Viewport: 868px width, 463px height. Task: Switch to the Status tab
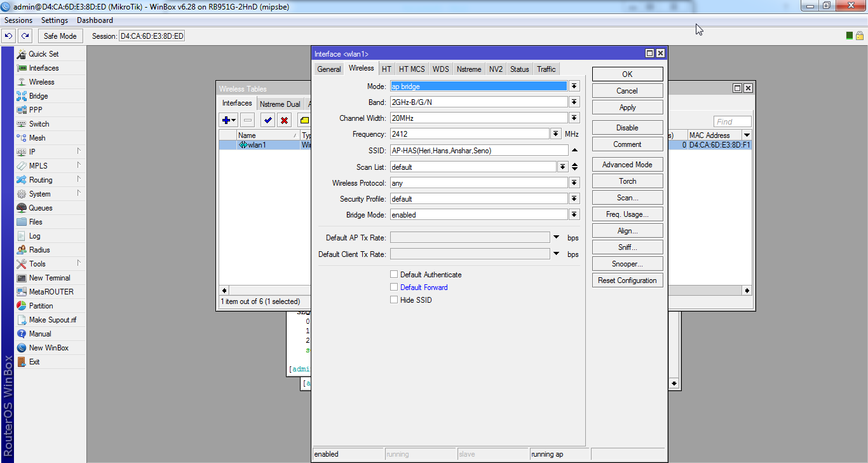pos(519,69)
